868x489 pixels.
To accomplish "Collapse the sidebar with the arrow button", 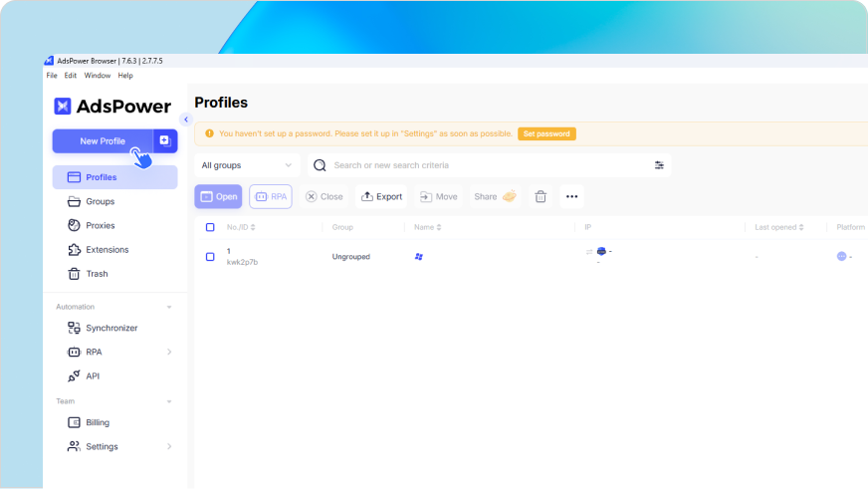I will pyautogui.click(x=186, y=120).
